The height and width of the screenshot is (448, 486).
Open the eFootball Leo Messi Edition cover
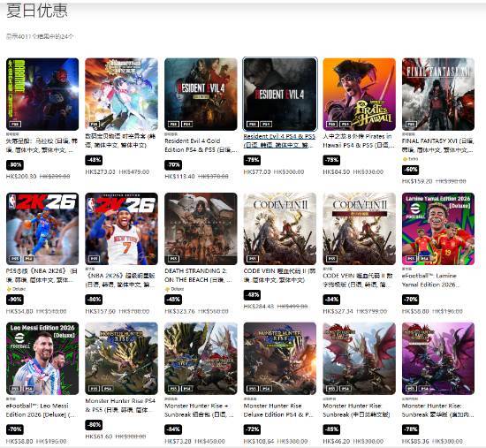pos(42,359)
